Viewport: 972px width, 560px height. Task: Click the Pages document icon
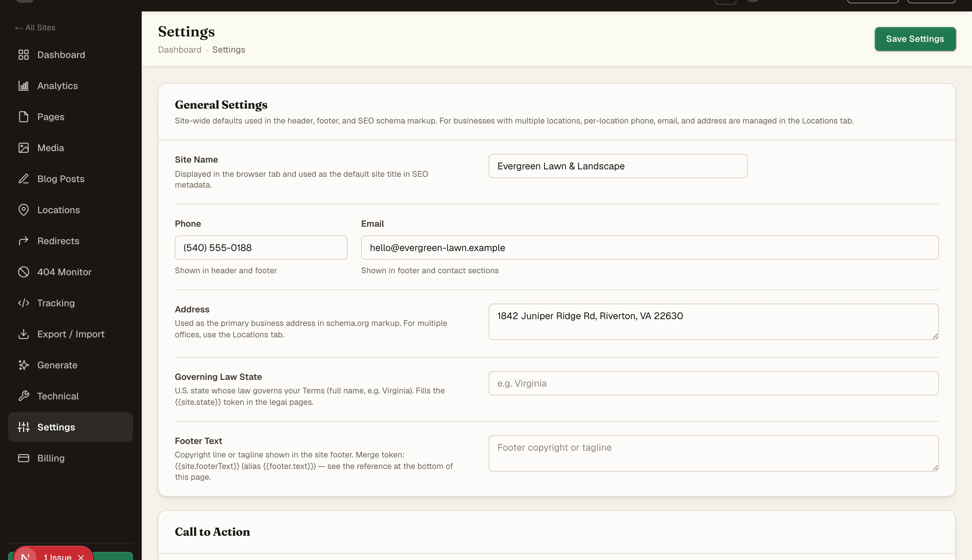24,116
